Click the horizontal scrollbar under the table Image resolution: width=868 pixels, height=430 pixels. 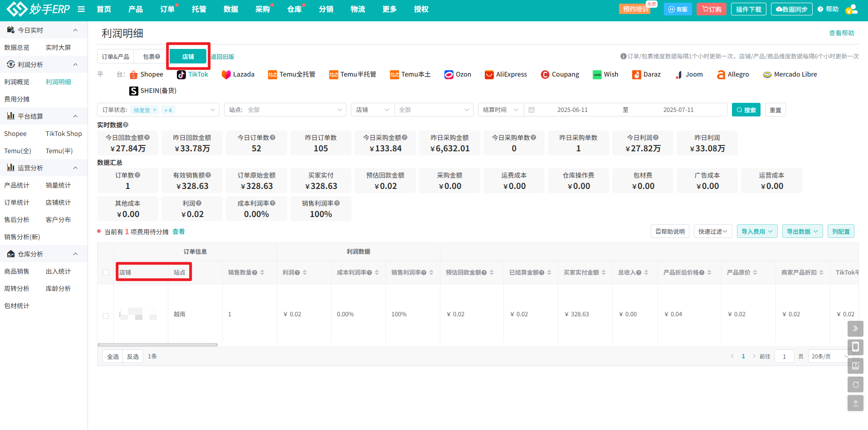(x=157, y=345)
